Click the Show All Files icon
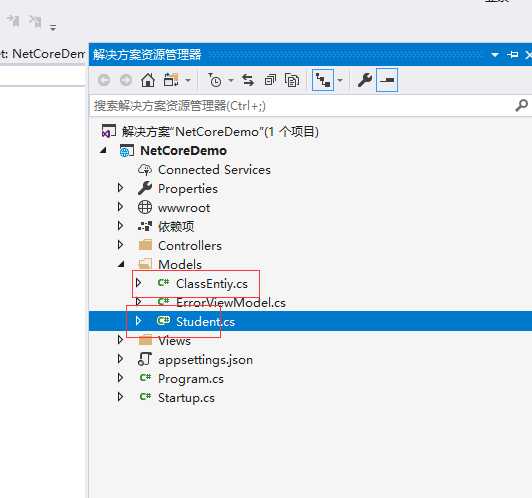The image size is (532, 498). point(292,80)
